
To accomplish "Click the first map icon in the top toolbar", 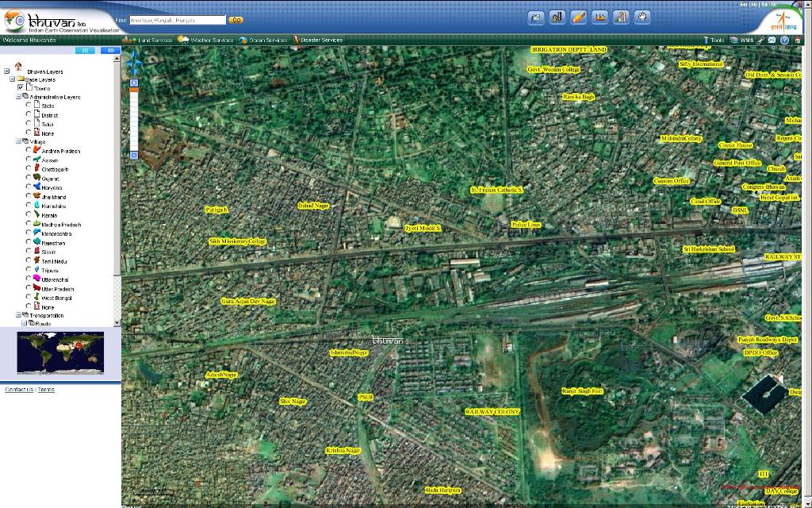I will point(536,17).
